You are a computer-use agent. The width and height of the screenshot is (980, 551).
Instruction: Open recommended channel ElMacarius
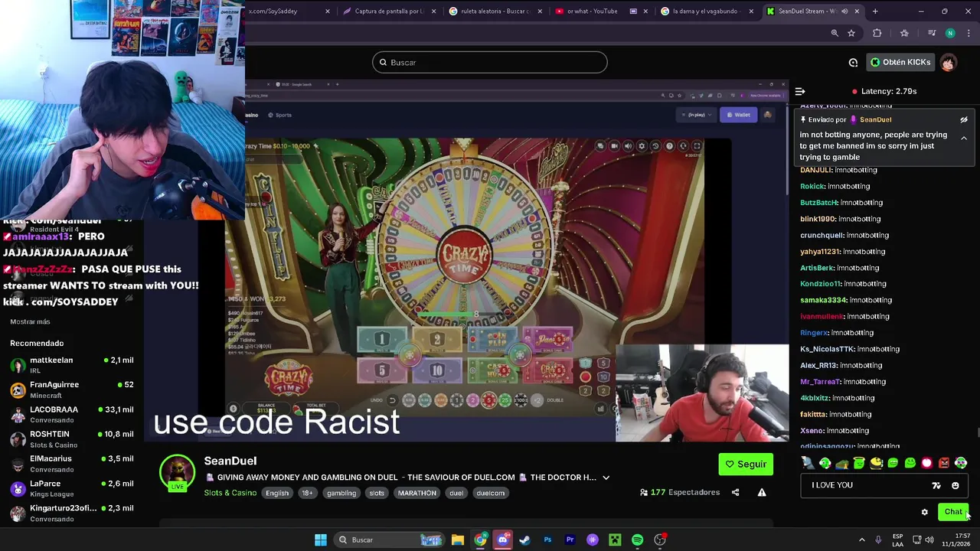click(73, 464)
